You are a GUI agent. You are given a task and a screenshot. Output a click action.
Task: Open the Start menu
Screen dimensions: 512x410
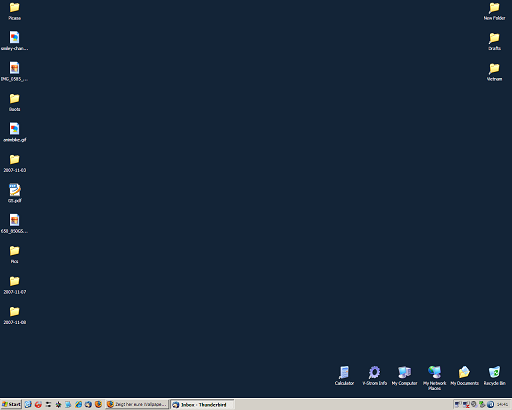tap(11, 404)
